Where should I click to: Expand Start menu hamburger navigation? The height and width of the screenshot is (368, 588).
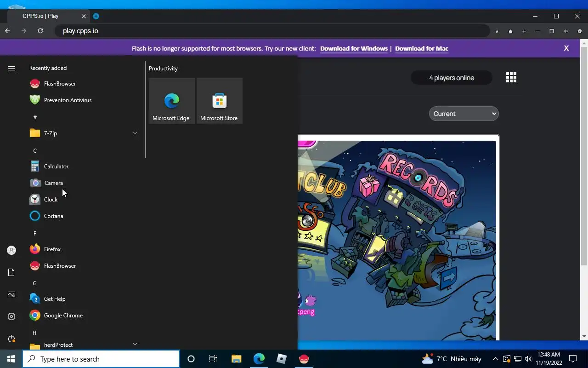pos(11,68)
